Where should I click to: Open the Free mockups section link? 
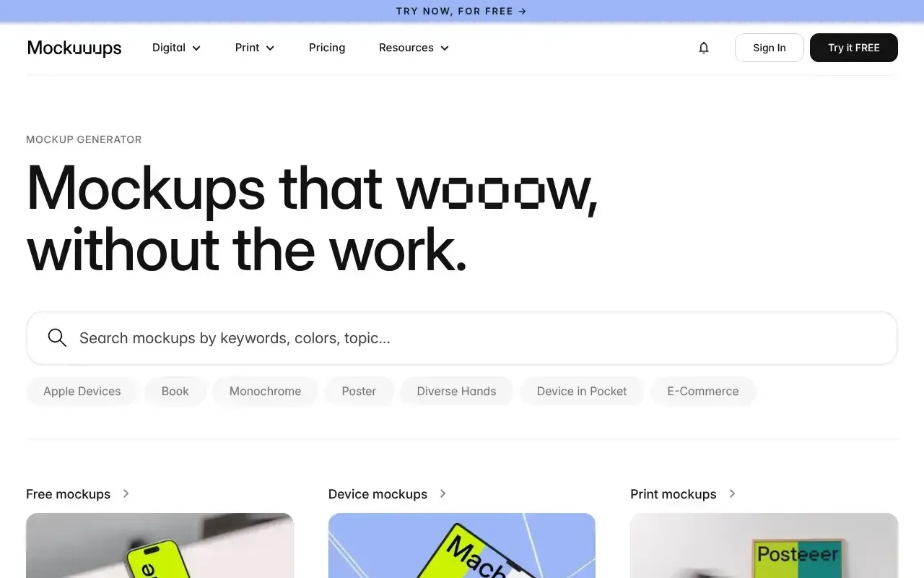pos(68,493)
